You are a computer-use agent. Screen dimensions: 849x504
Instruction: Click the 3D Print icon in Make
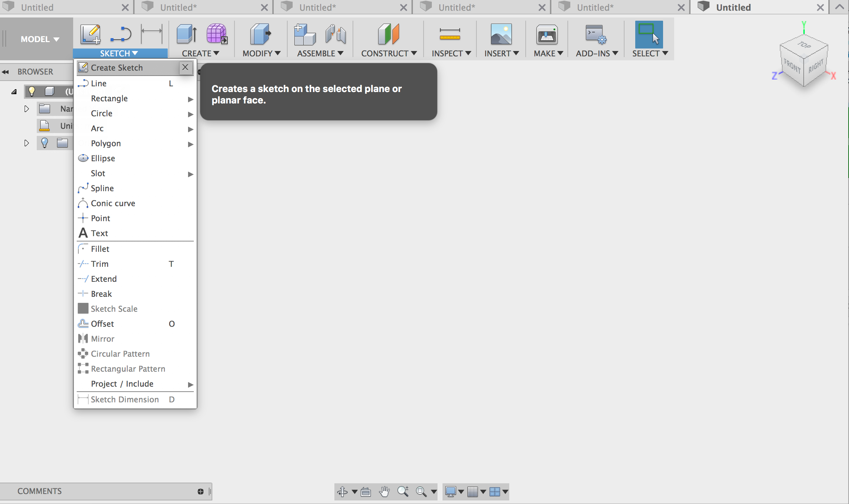pyautogui.click(x=547, y=34)
